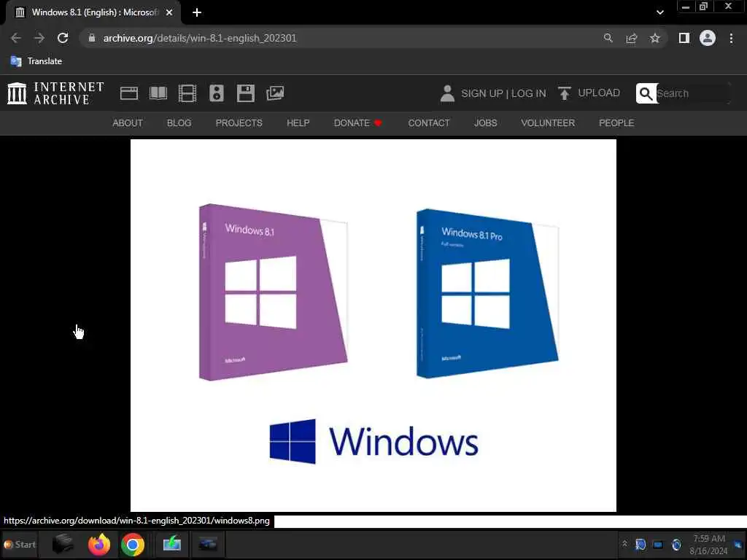Open the JOBS menu item
The width and height of the screenshot is (747, 560).
click(x=485, y=122)
